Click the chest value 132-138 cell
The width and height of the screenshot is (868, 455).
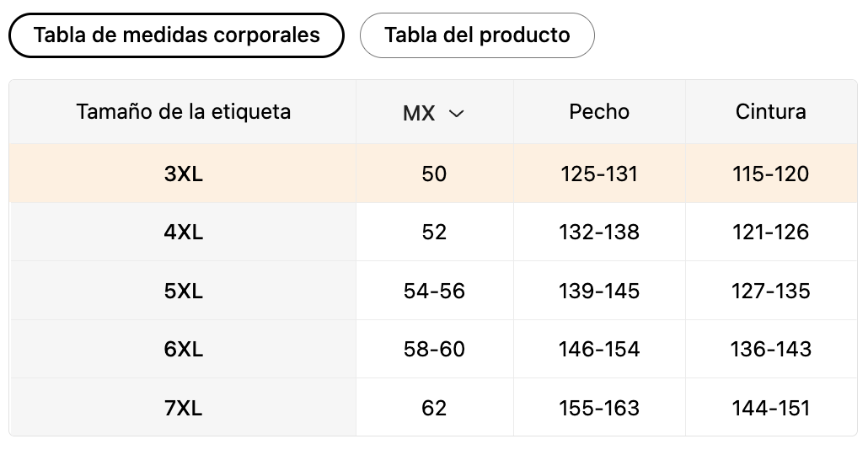pos(599,232)
